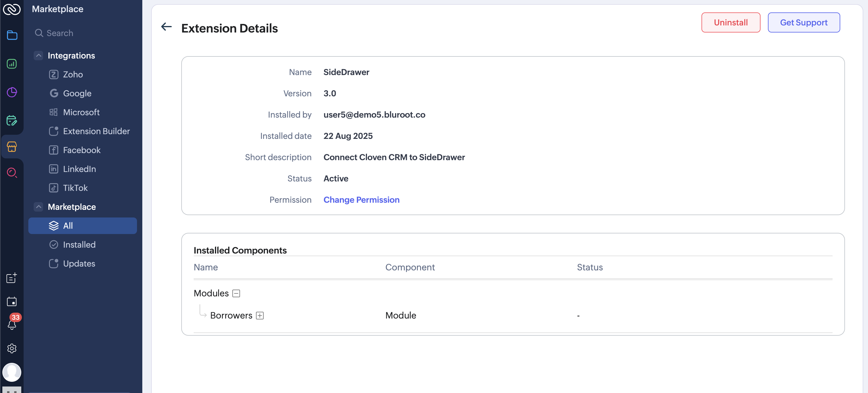This screenshot has height=393, width=868.
Task: Open the red magnifier search icon in rail
Action: [12, 173]
